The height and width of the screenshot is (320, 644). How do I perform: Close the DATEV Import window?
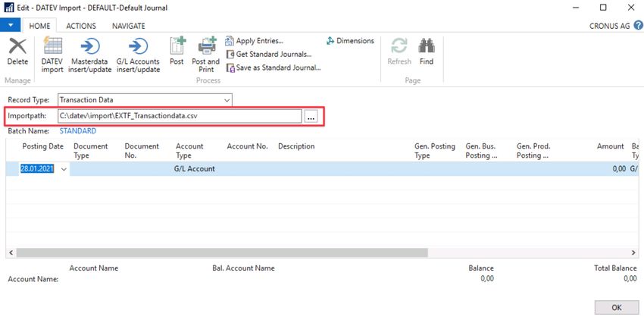(631, 8)
